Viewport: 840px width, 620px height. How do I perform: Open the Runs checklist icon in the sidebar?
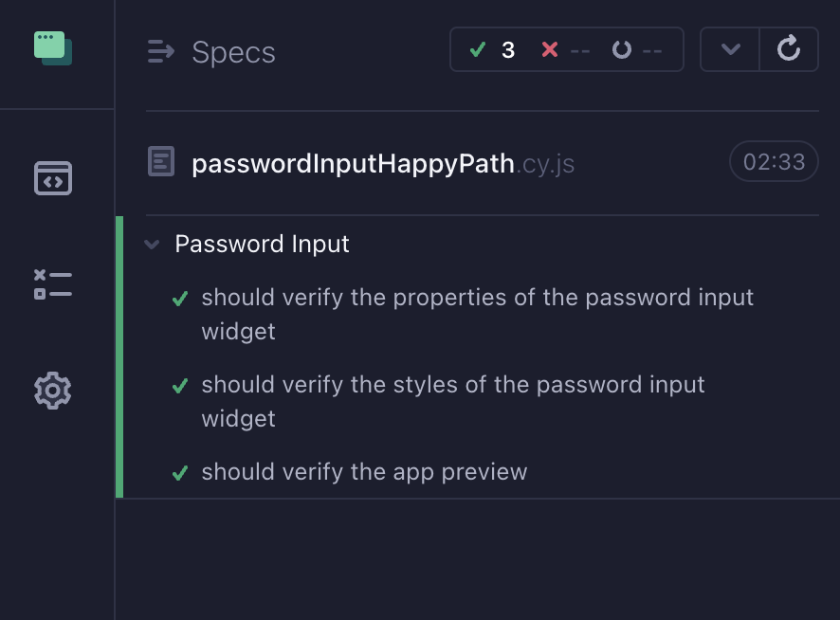52,285
